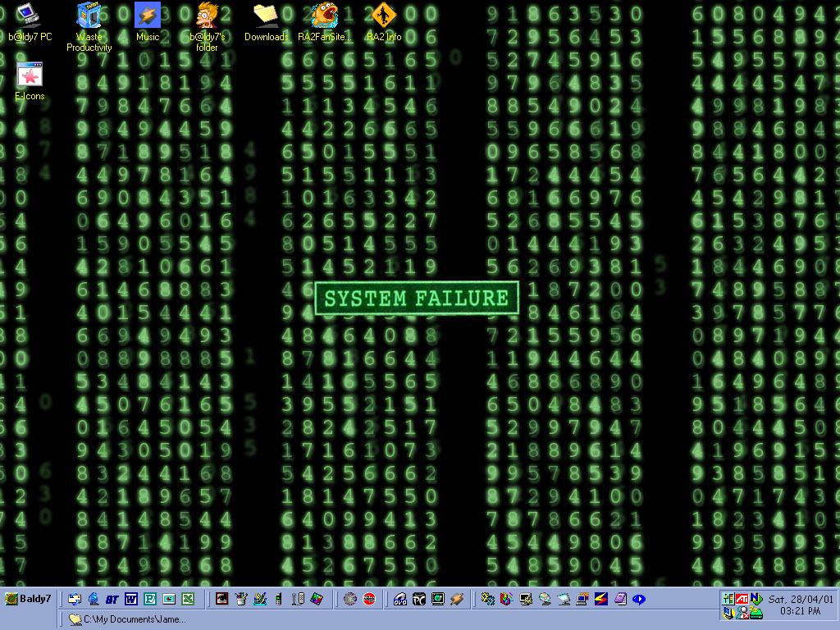Open the Waste Productivity desktop icon
This screenshot has height=630, width=840.
coord(89,15)
